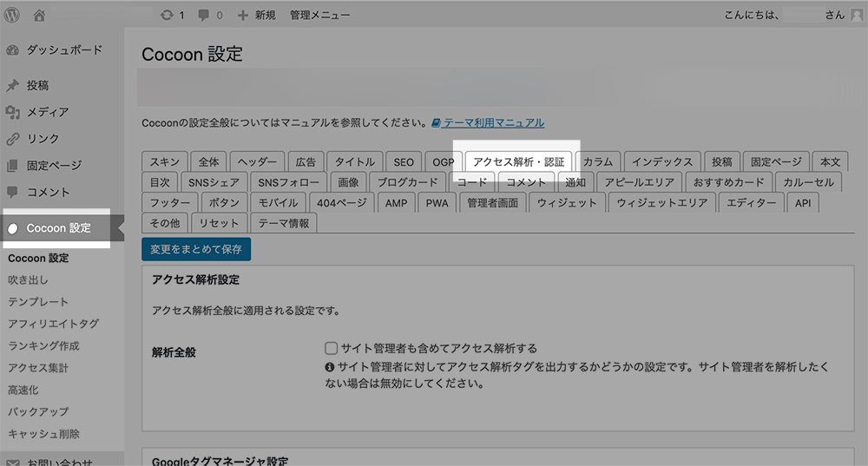Open コメント sidebar icon
868x466 pixels.
click(12, 192)
